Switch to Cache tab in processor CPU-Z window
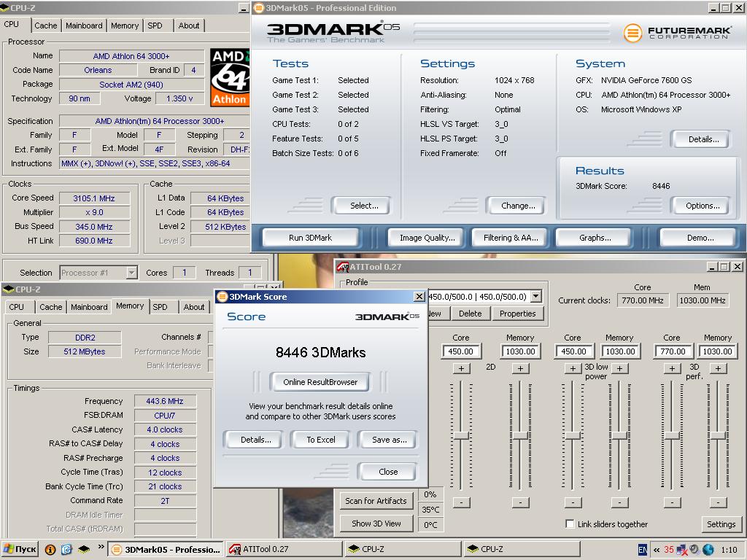The image size is (747, 560). coord(46,26)
